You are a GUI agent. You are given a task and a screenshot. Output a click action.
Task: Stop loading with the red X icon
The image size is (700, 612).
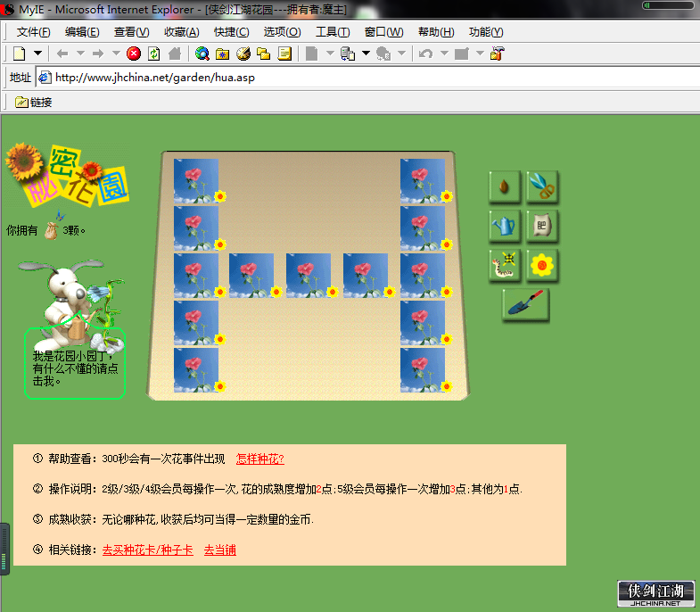(x=134, y=54)
